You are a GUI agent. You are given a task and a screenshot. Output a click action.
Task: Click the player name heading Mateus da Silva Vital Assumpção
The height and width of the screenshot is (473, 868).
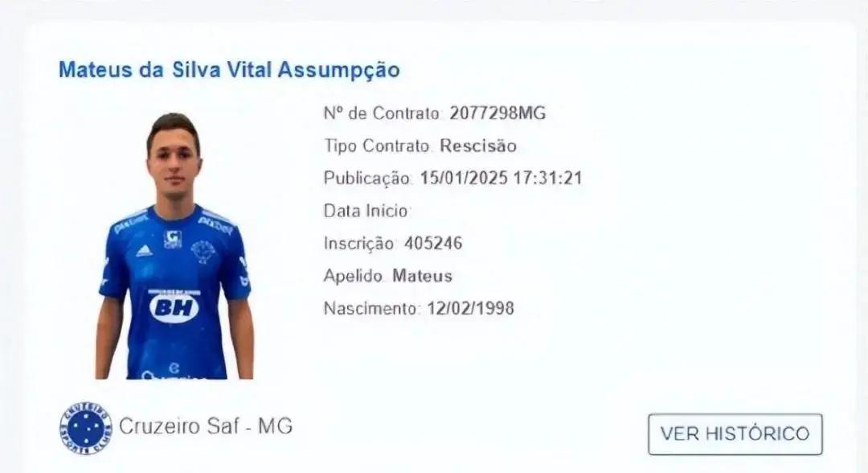(229, 70)
